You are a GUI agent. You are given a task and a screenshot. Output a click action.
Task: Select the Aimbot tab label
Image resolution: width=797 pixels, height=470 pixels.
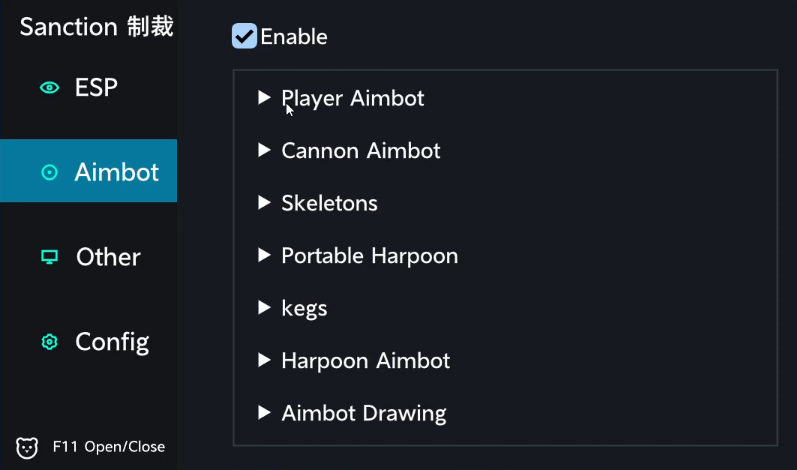[x=116, y=172]
